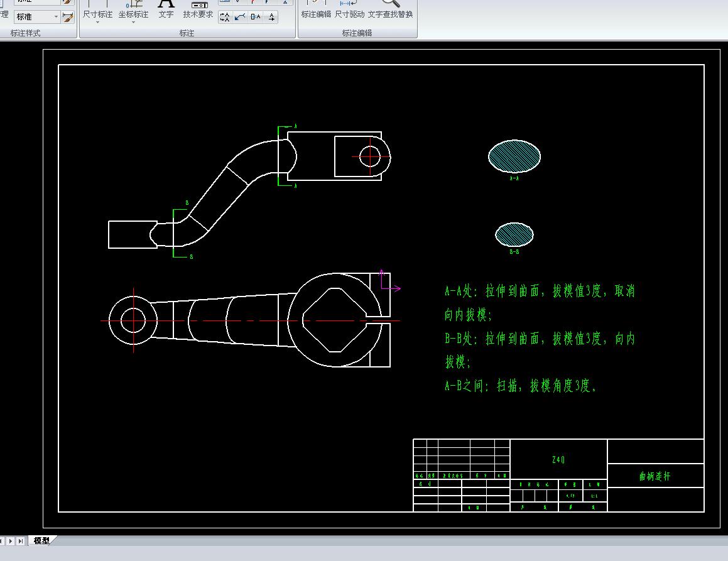Click the last-tab arrow beside 模型
The image size is (728, 561).
20,541
